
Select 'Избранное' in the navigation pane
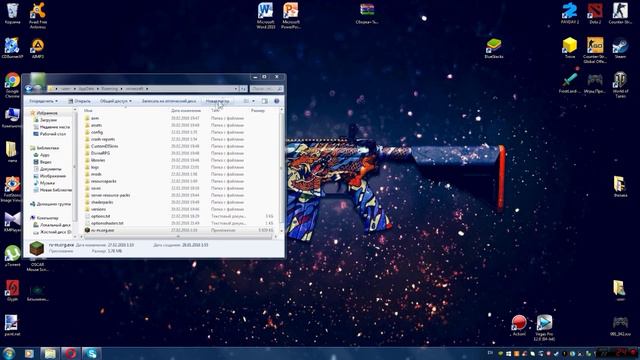point(47,113)
